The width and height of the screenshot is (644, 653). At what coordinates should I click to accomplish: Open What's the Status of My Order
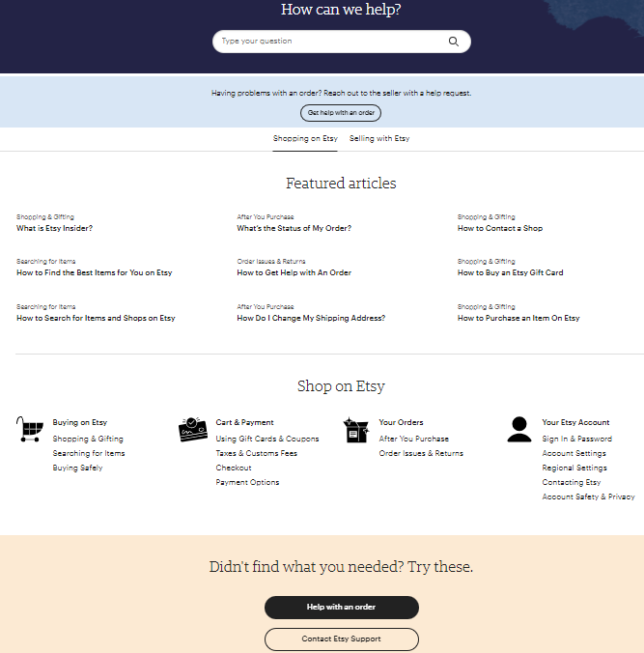tap(294, 229)
